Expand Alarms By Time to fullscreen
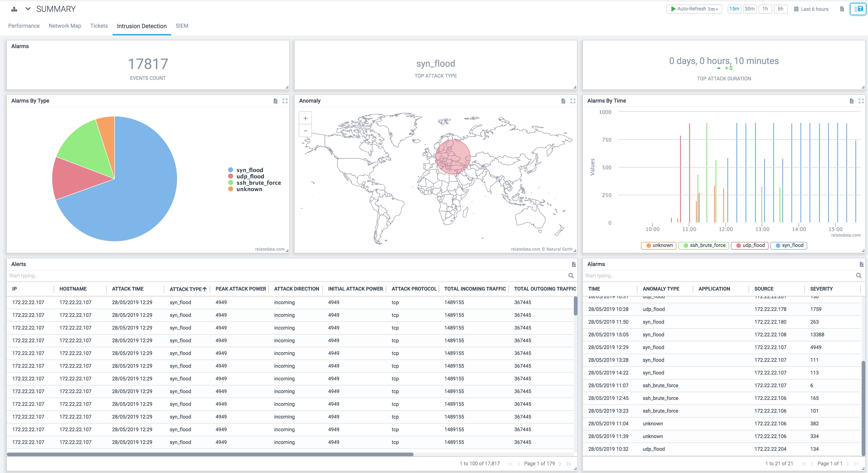 861,101
